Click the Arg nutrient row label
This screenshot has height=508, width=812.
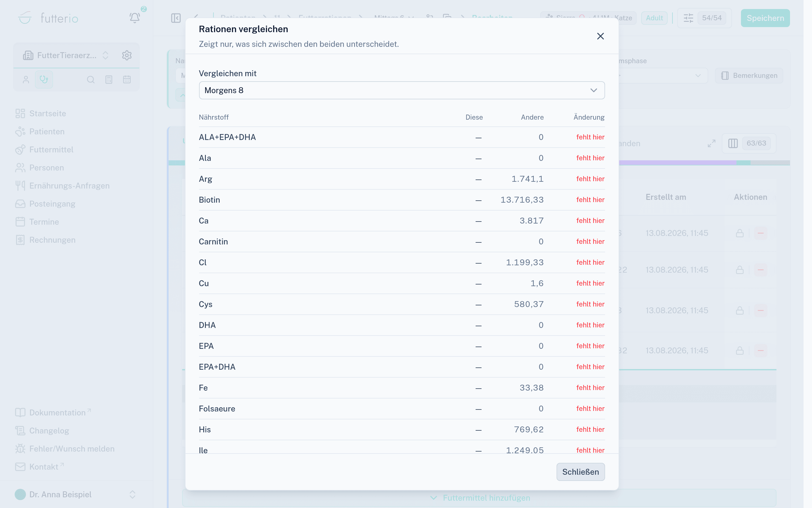205,179
